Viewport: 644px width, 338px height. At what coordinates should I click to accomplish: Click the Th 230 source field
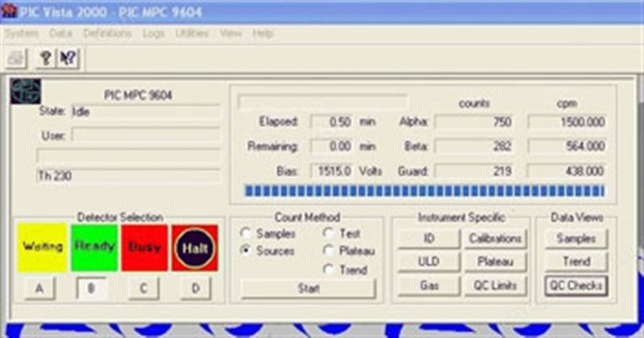pos(129,175)
